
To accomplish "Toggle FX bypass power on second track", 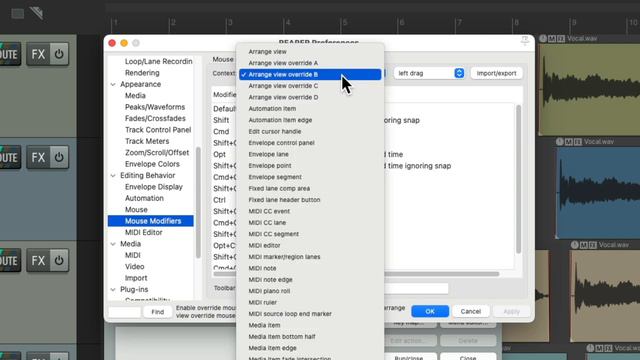I will click(59, 157).
